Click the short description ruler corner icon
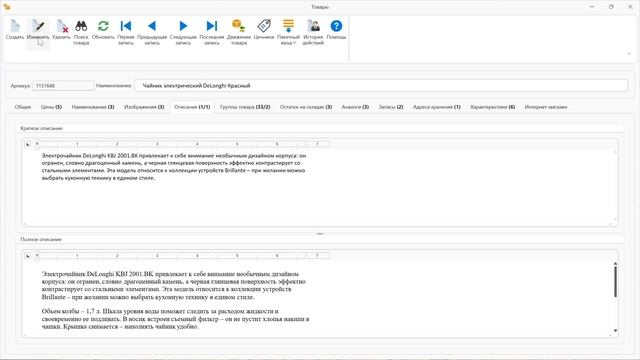 click(27, 144)
